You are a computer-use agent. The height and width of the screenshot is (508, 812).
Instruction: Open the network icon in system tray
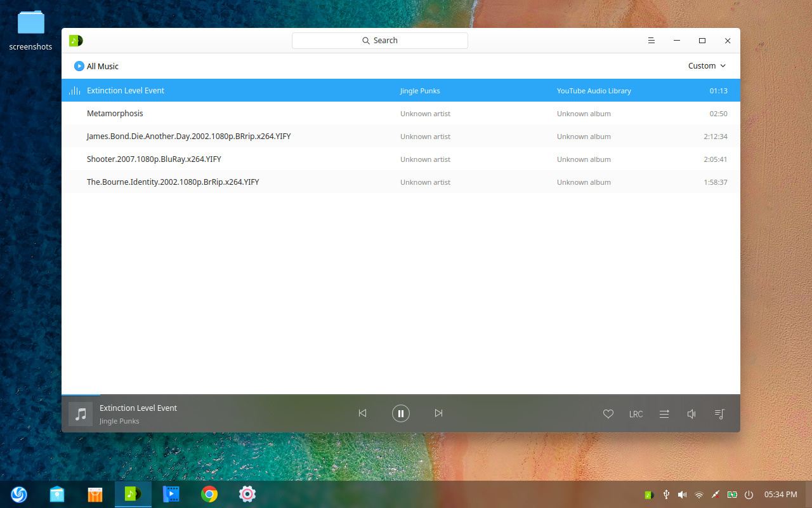click(x=699, y=494)
